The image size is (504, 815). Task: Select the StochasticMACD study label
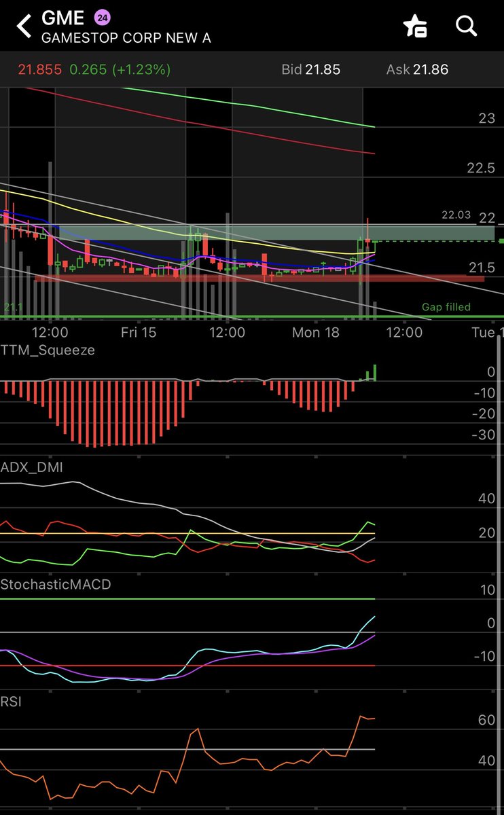(x=55, y=584)
